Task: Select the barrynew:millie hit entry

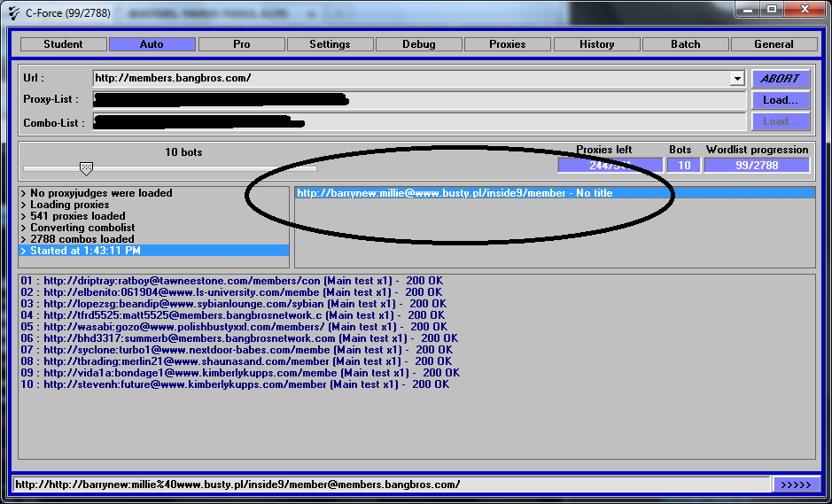Action: coord(555,193)
